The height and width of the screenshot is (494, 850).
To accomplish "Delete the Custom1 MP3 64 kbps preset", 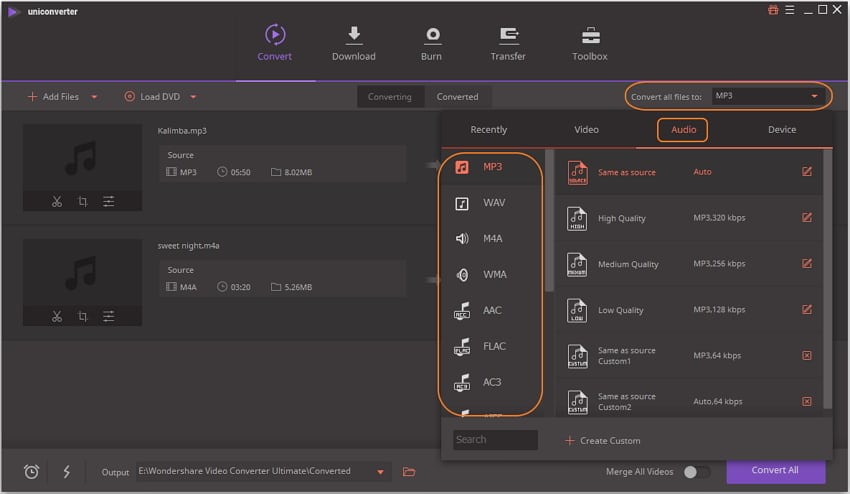I will pyautogui.click(x=806, y=355).
